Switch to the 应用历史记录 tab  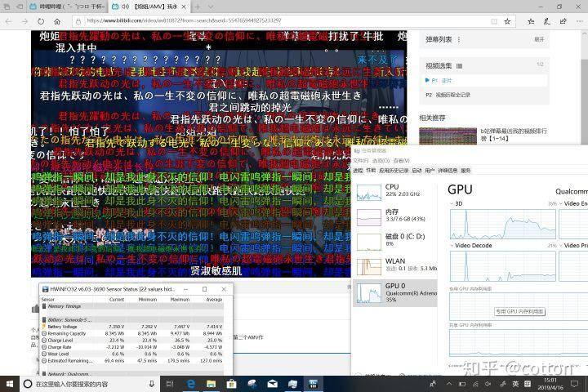point(394,171)
